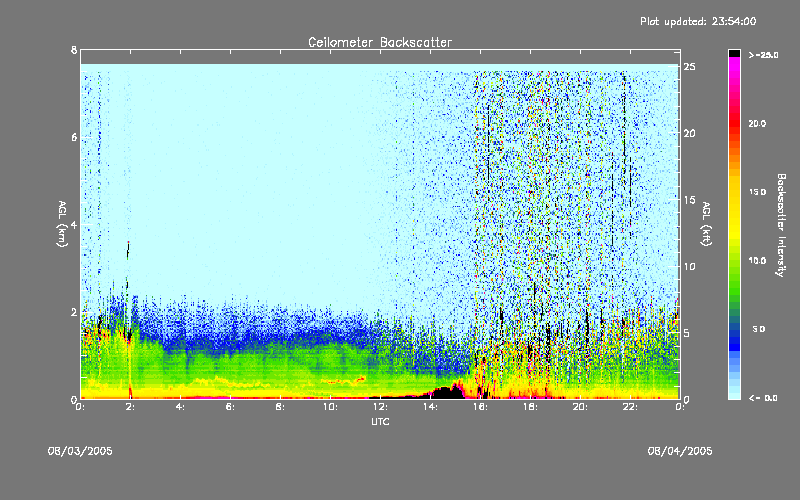Image resolution: width=800 pixels, height=500 pixels.
Task: Click the 2 km tick on left axis
Action: [74, 312]
